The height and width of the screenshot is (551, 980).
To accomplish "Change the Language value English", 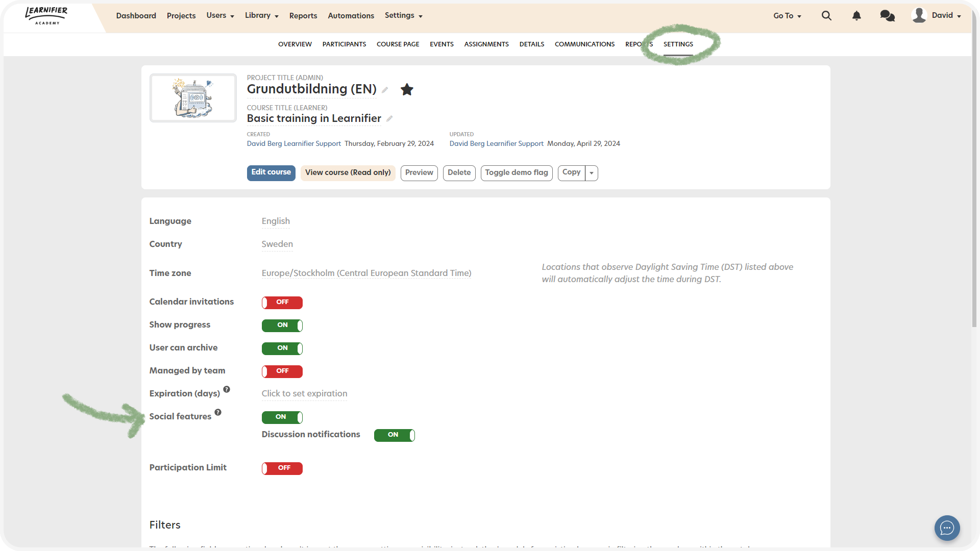I will tap(276, 221).
